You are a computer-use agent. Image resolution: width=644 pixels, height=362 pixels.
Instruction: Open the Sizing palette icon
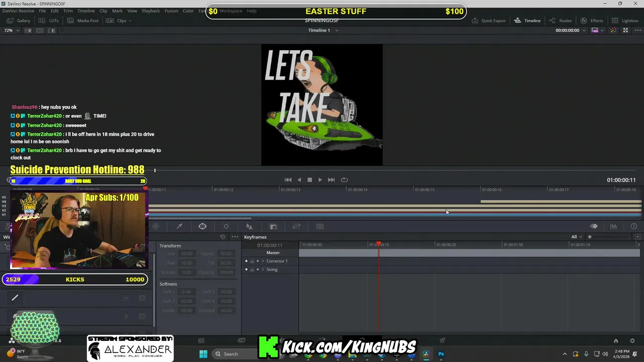tap(296, 226)
